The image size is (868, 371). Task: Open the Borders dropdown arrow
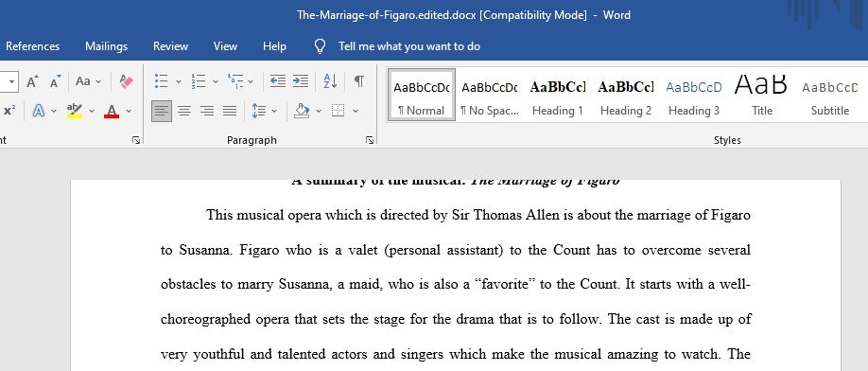click(356, 112)
